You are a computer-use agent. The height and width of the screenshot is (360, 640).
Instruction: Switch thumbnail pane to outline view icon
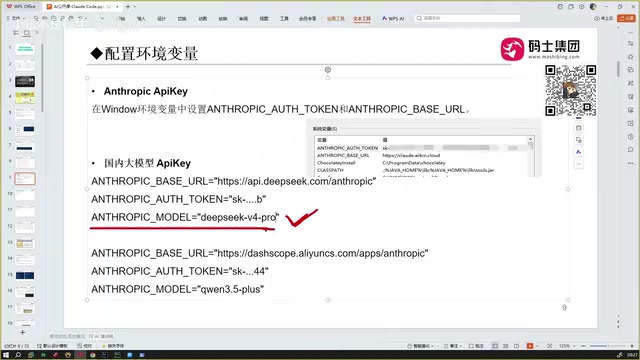click(x=16, y=33)
